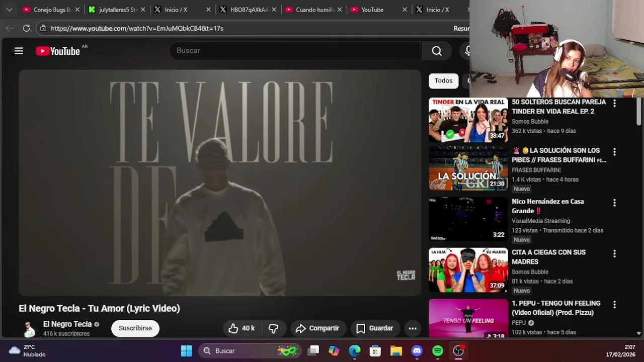Close the HBO87qAXkAA tab
Image resolution: width=644 pixels, height=362 pixels.
274,10
